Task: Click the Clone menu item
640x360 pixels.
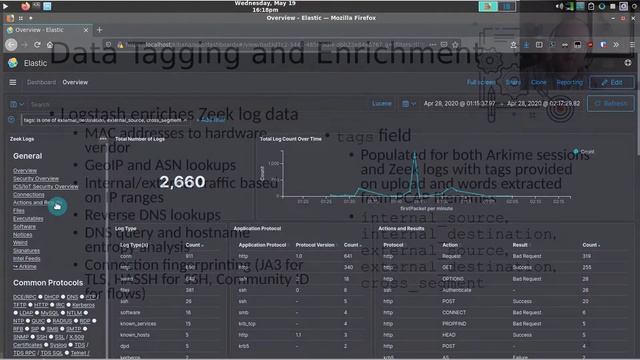Action: pyautogui.click(x=538, y=82)
